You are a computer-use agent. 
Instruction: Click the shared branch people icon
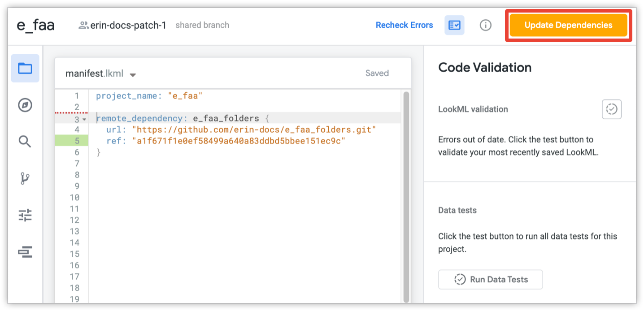[x=83, y=25]
